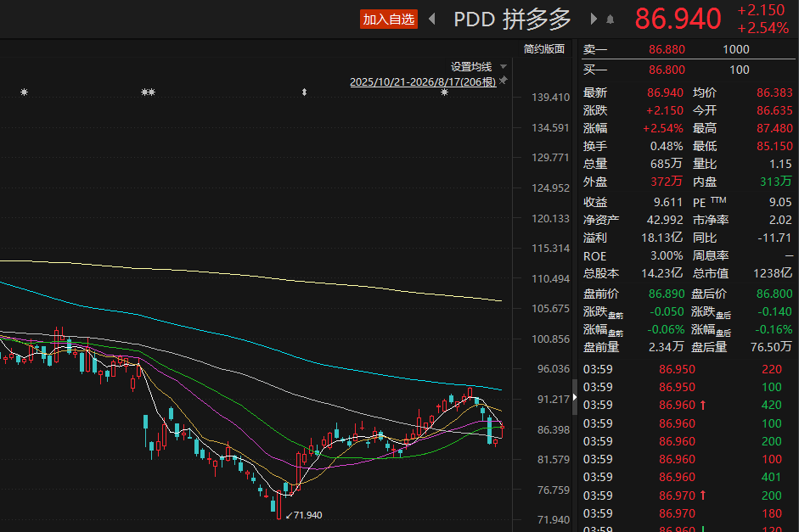Screen dimensions: 799x532
Task: Click the 量比 value 1.15
Action: (x=780, y=164)
